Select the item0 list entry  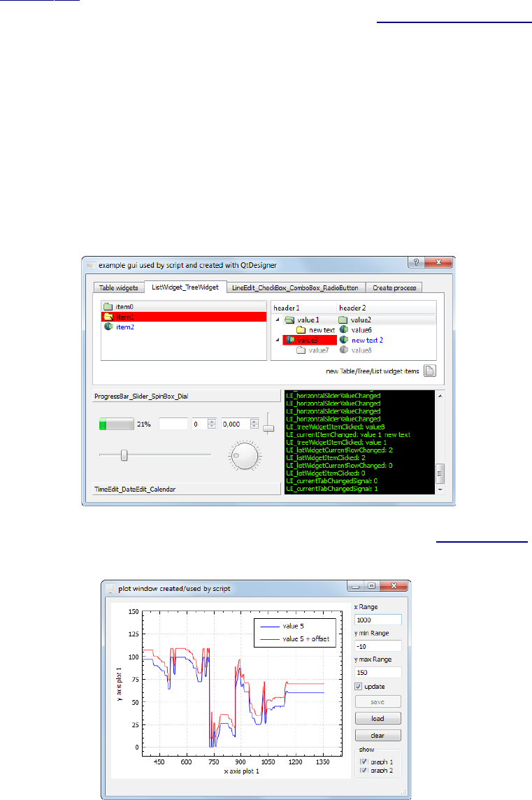tap(184, 306)
